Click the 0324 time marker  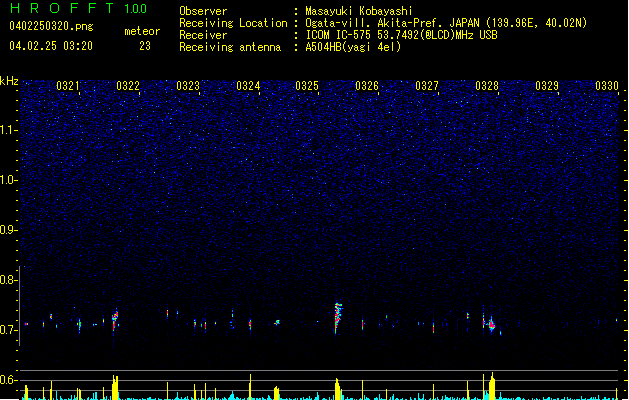coord(248,86)
